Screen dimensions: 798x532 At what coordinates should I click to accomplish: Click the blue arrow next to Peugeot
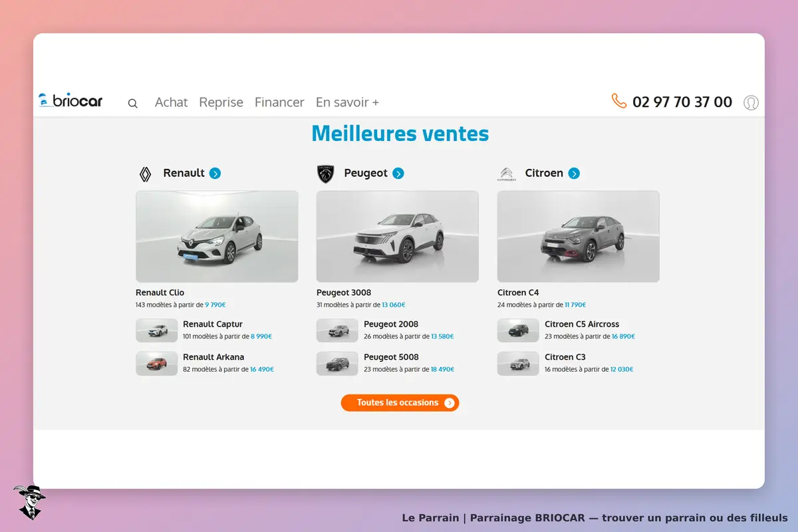[398, 174]
